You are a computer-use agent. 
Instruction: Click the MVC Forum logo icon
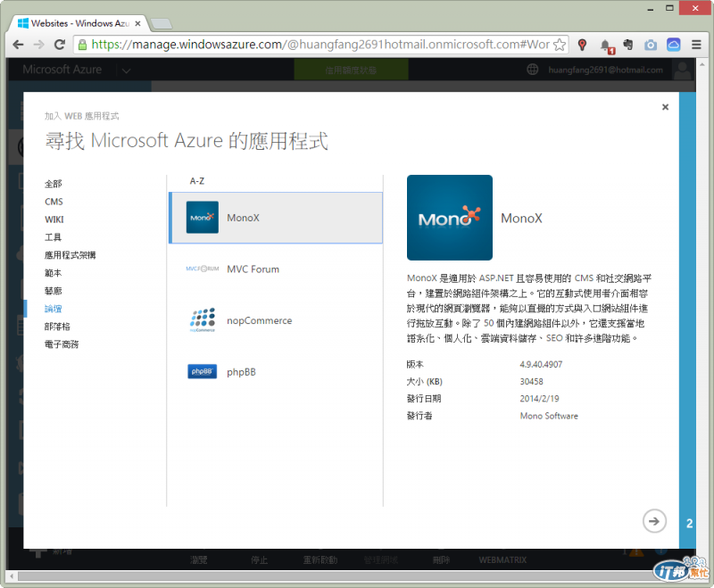tap(203, 269)
